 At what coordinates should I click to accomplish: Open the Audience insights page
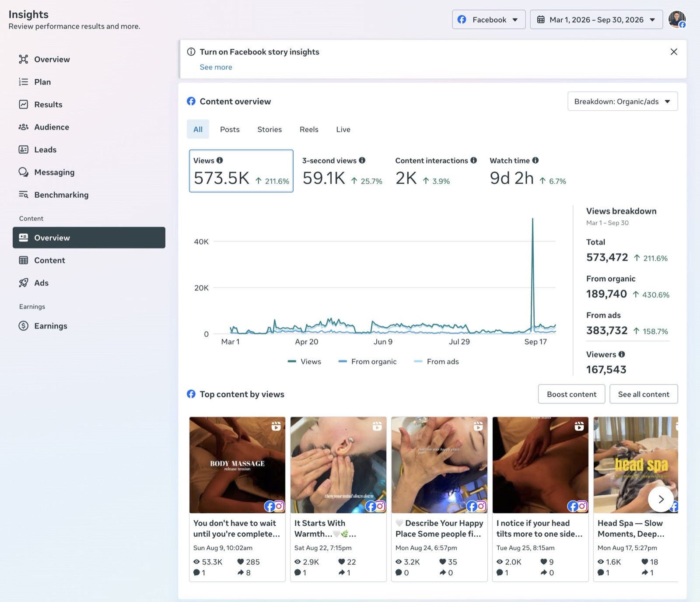pyautogui.click(x=44, y=127)
